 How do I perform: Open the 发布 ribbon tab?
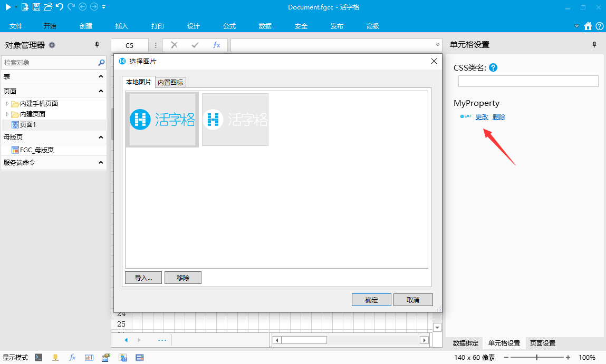pyautogui.click(x=337, y=26)
